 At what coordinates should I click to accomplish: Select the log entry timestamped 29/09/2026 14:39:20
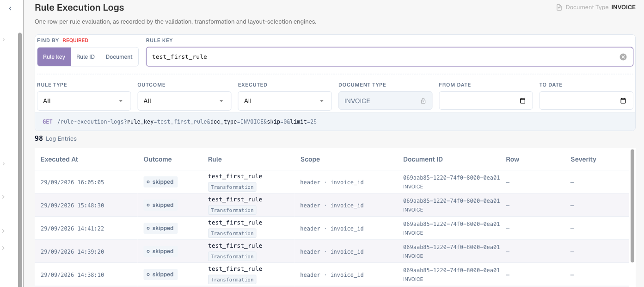332,251
